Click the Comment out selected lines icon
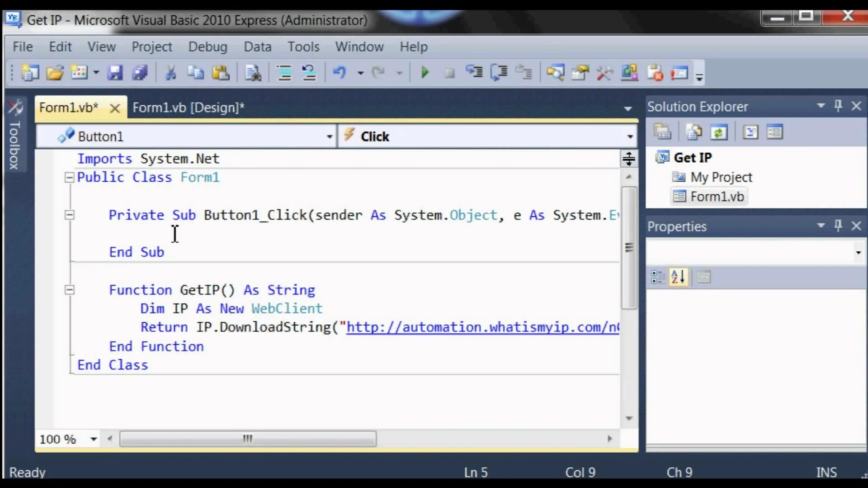868x488 pixels. (284, 72)
